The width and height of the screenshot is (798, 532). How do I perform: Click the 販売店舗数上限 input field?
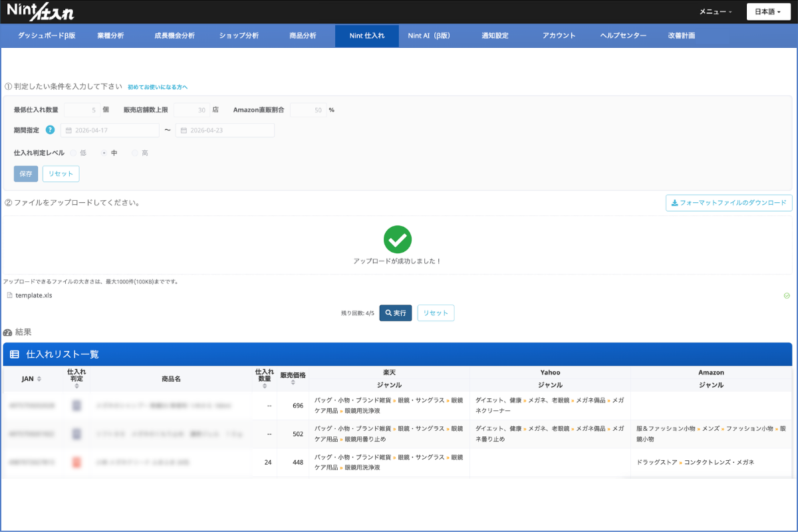pyautogui.click(x=192, y=110)
